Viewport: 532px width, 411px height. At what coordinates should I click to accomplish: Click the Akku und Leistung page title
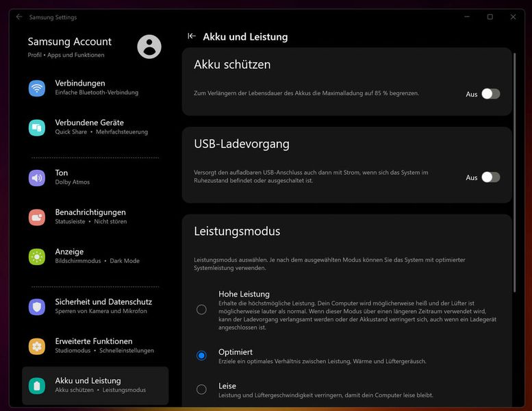click(x=245, y=37)
